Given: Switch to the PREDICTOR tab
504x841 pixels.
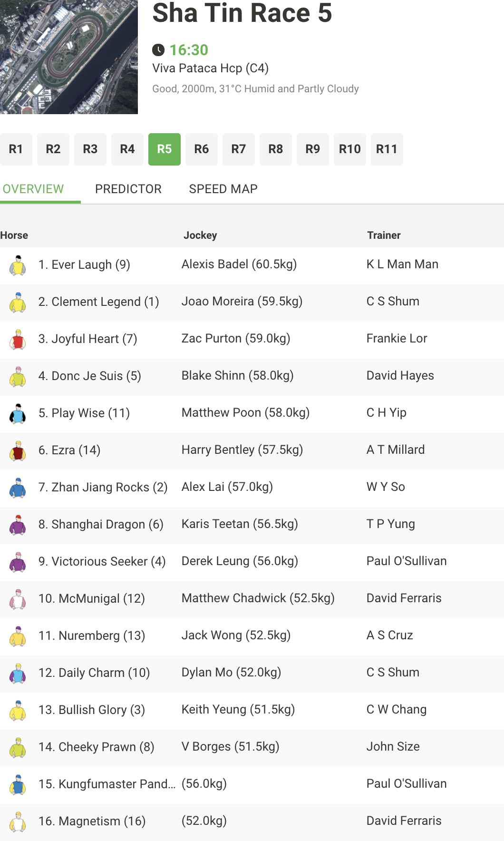Looking at the screenshot, I should tap(128, 189).
